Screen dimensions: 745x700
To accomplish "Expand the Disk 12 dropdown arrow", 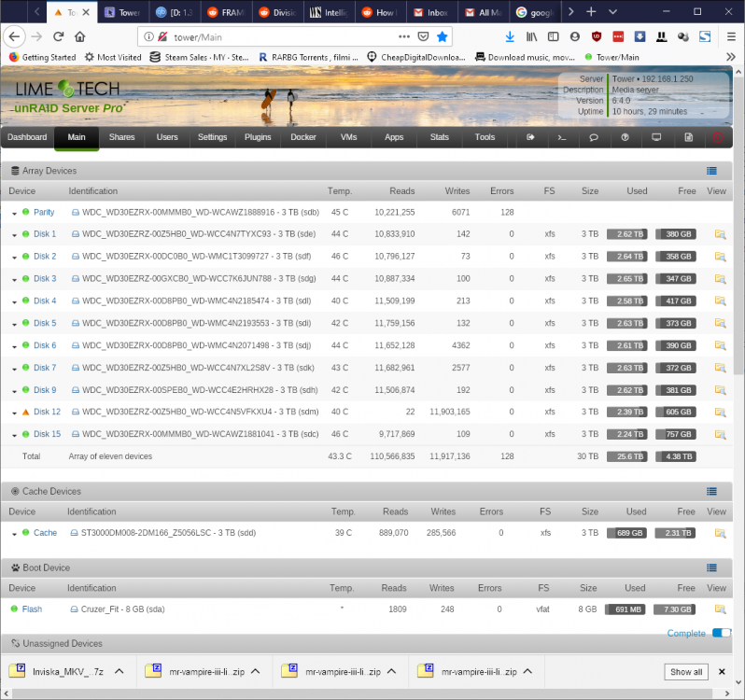I will (14, 413).
